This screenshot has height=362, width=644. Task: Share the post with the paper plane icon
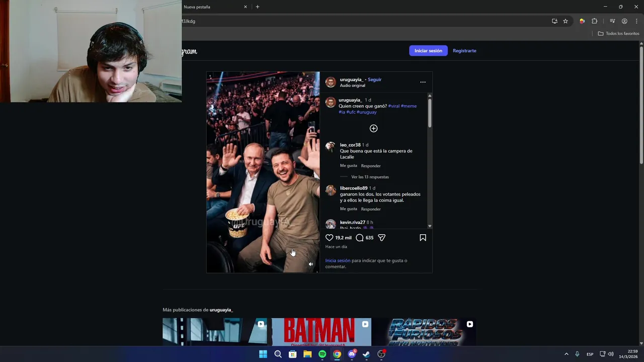pyautogui.click(x=382, y=238)
